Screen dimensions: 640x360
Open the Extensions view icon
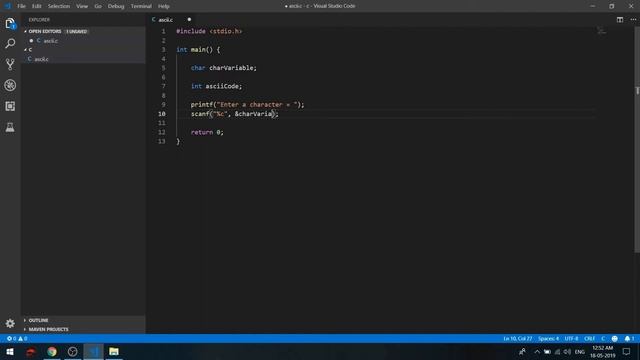tap(10, 106)
